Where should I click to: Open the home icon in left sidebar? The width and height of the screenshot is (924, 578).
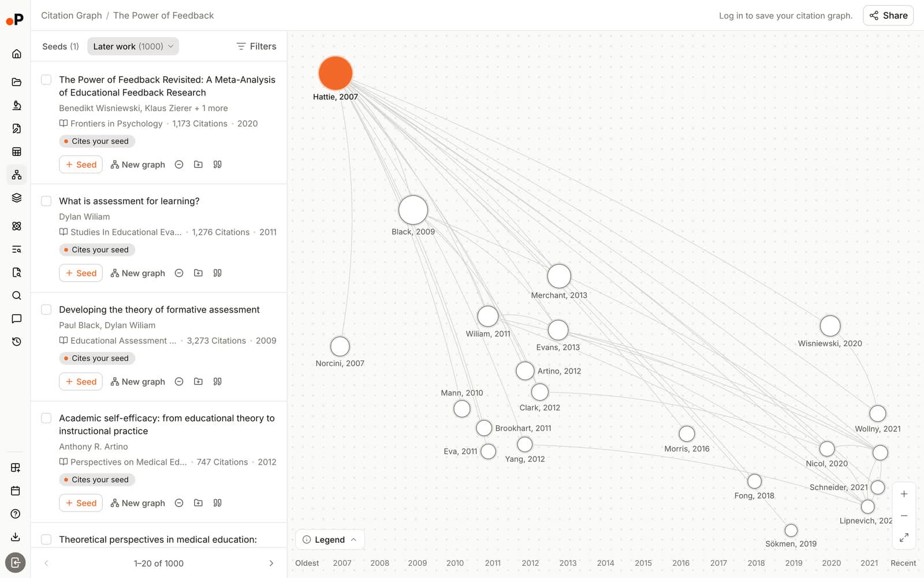pyautogui.click(x=16, y=54)
